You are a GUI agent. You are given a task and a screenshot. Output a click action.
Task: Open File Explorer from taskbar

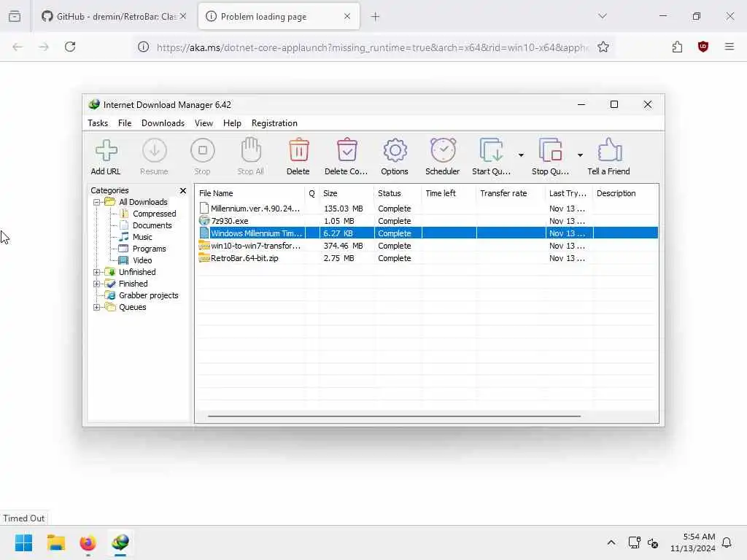pos(55,542)
